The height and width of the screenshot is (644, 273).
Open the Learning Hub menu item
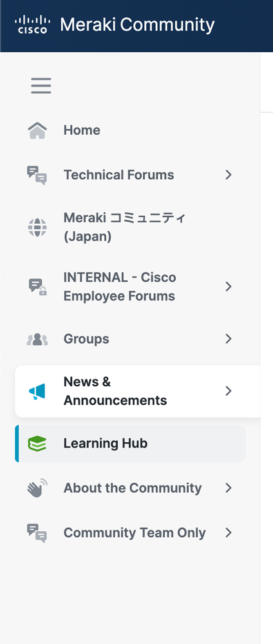coord(131,444)
